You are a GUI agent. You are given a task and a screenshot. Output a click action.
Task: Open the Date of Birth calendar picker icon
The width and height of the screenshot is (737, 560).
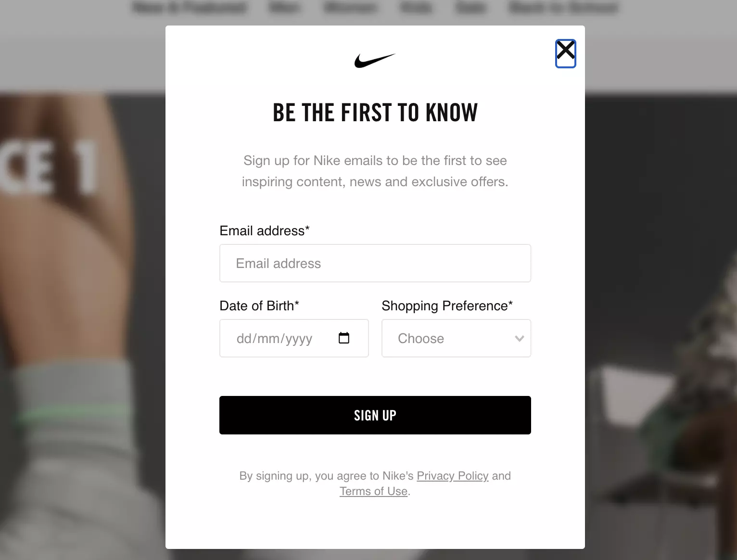click(x=344, y=338)
